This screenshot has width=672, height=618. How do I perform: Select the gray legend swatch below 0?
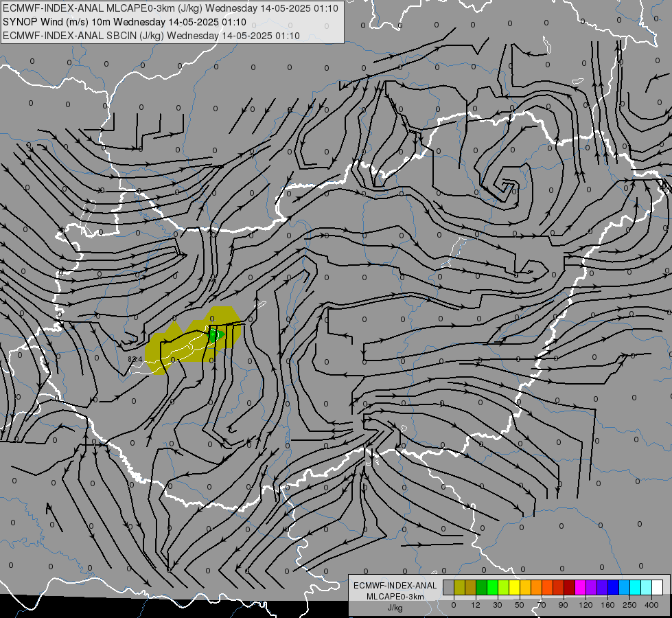pyautogui.click(x=449, y=587)
